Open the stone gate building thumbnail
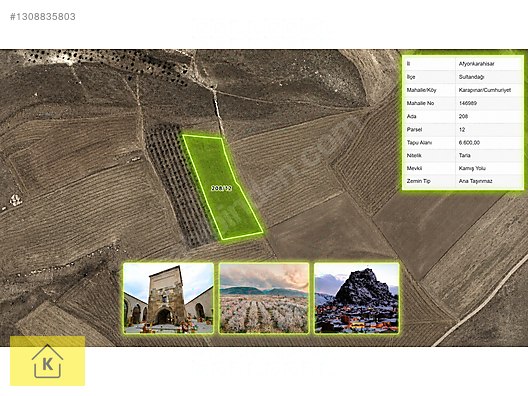 pos(168,298)
